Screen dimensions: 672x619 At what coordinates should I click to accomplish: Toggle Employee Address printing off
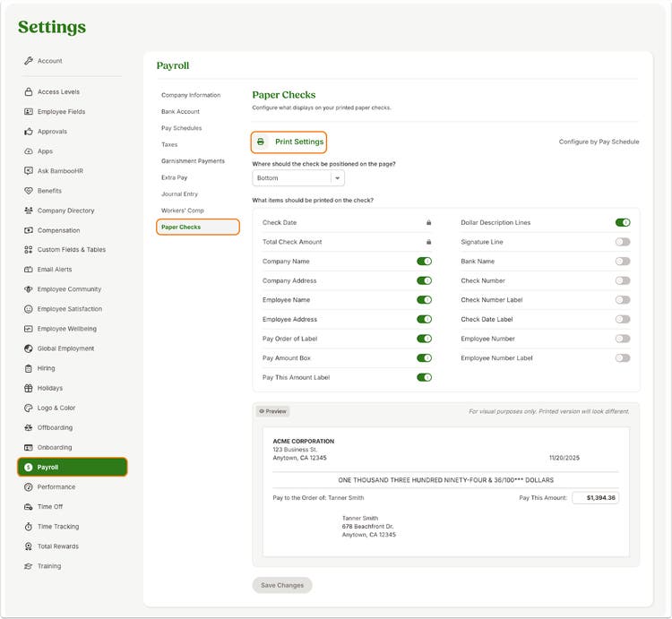coord(425,319)
